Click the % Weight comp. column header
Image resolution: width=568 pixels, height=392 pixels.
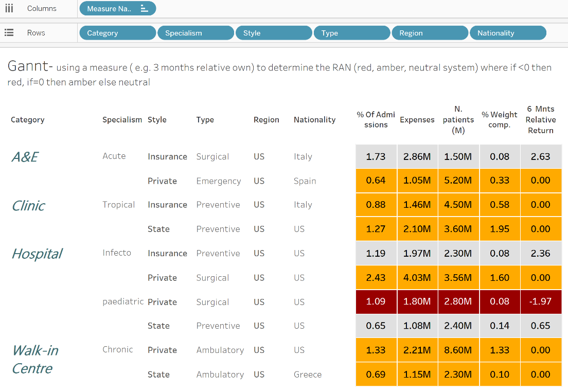500,120
